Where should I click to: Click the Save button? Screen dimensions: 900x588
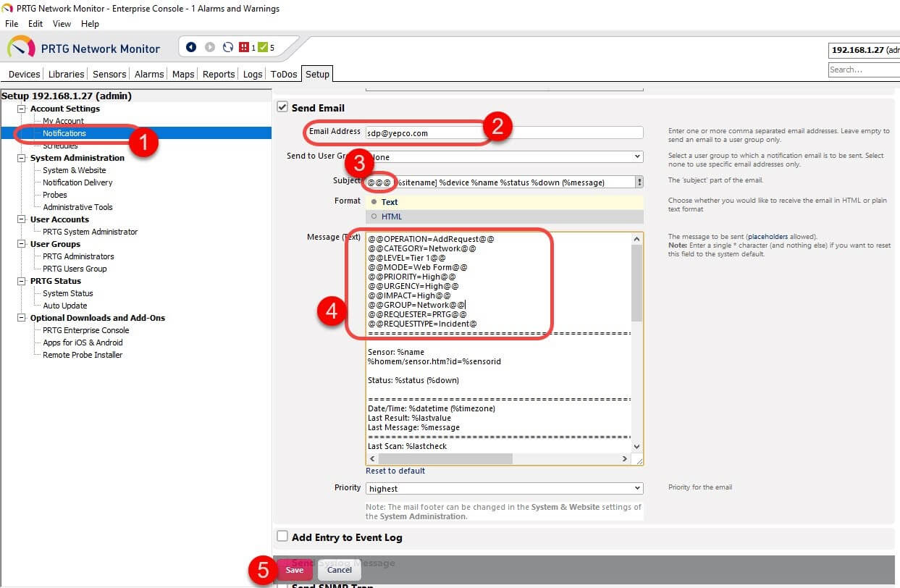point(295,570)
